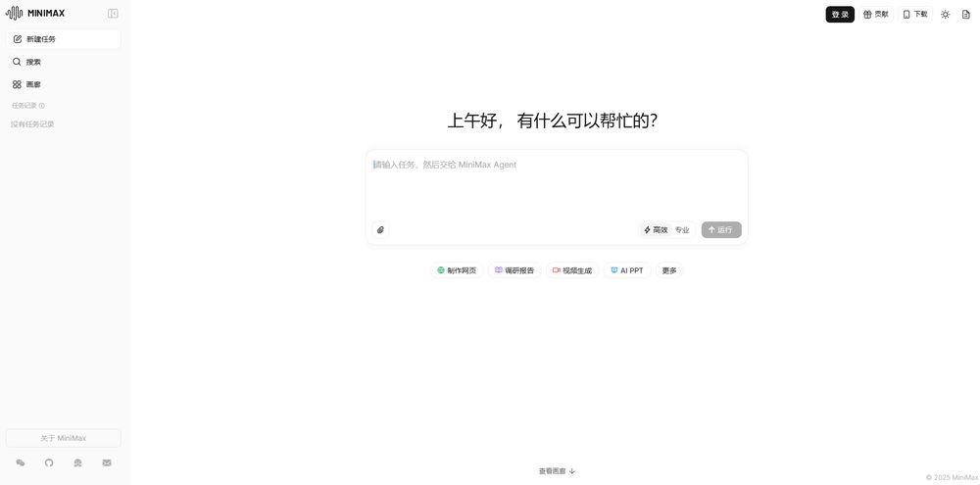The width and height of the screenshot is (980, 485).
Task: Open the 画廊 gallery item
Action: 63,84
